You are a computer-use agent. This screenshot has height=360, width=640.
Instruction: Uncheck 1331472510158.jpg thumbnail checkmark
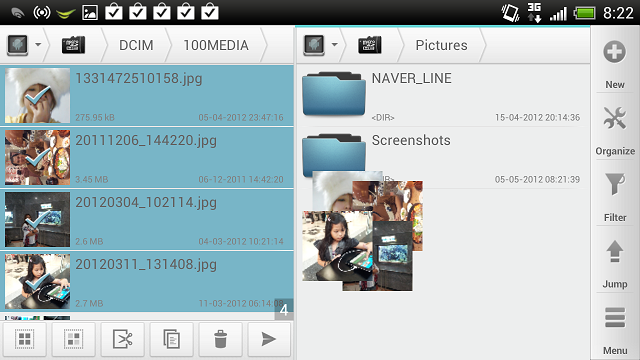tap(37, 96)
